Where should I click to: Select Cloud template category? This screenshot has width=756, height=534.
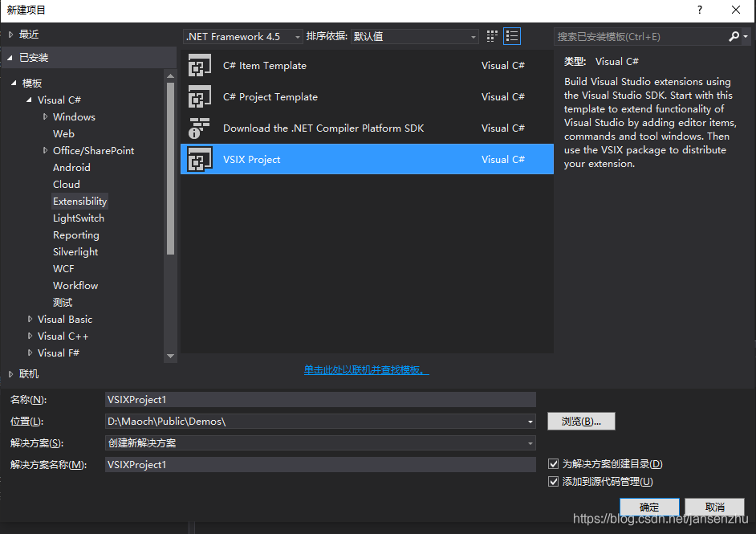(x=67, y=184)
